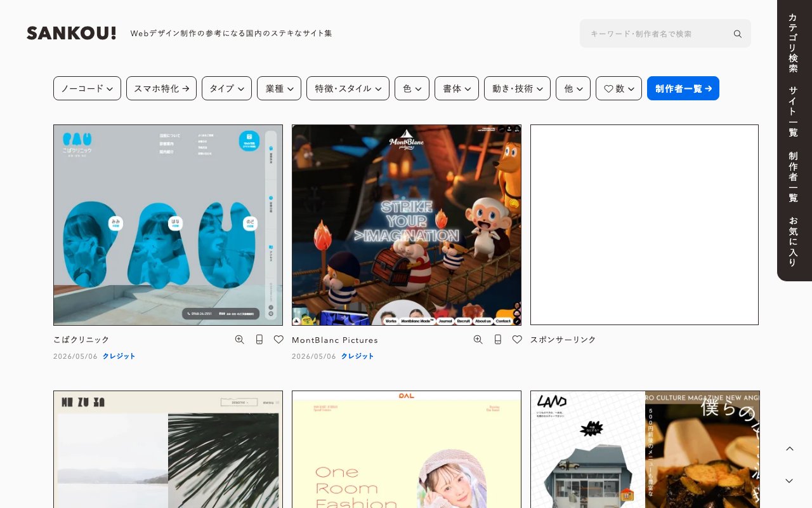Open the MontBlanc Pictures thumbnail
Image resolution: width=812 pixels, height=508 pixels.
tap(407, 225)
